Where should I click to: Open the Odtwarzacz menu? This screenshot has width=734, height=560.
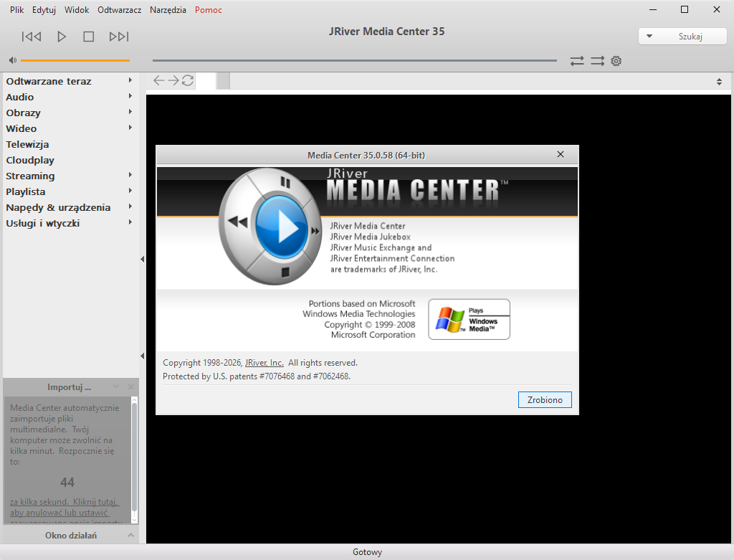pos(120,10)
